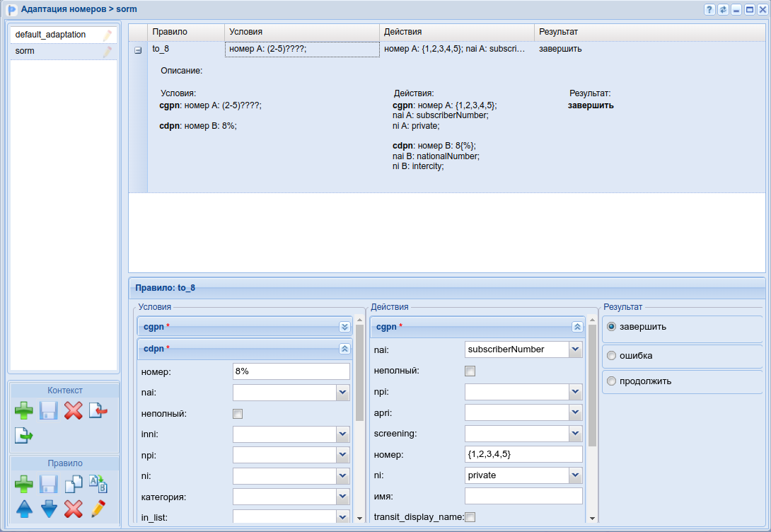The height and width of the screenshot is (532, 771).
Task: Select the "продолжить" result radio button
Action: coord(612,381)
